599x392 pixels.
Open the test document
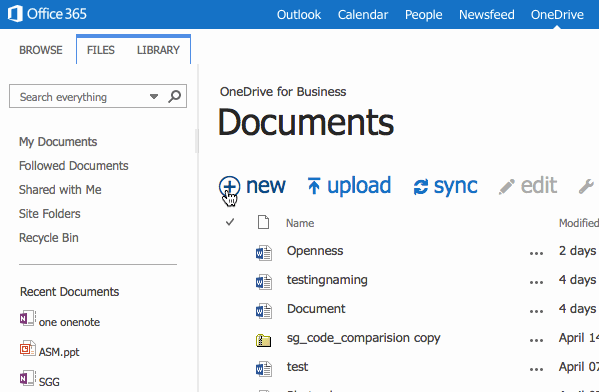[298, 367]
